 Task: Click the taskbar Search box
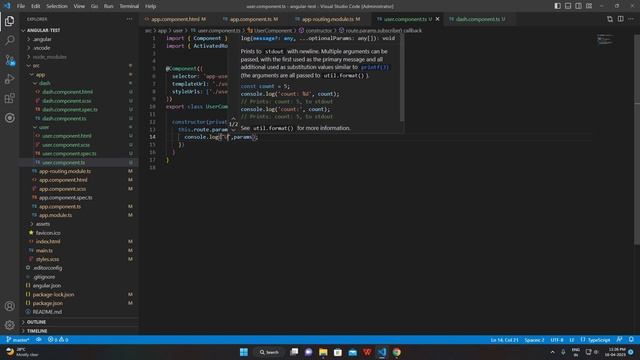click(x=269, y=352)
